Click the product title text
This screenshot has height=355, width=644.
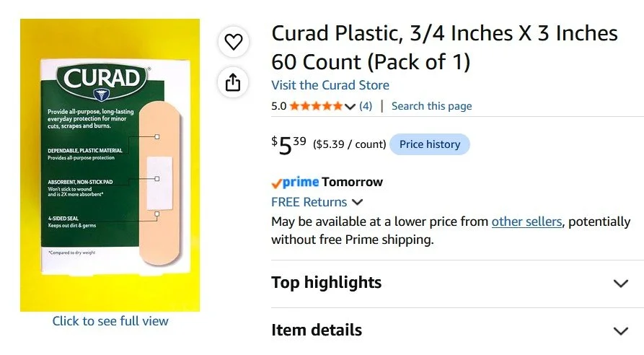444,48
